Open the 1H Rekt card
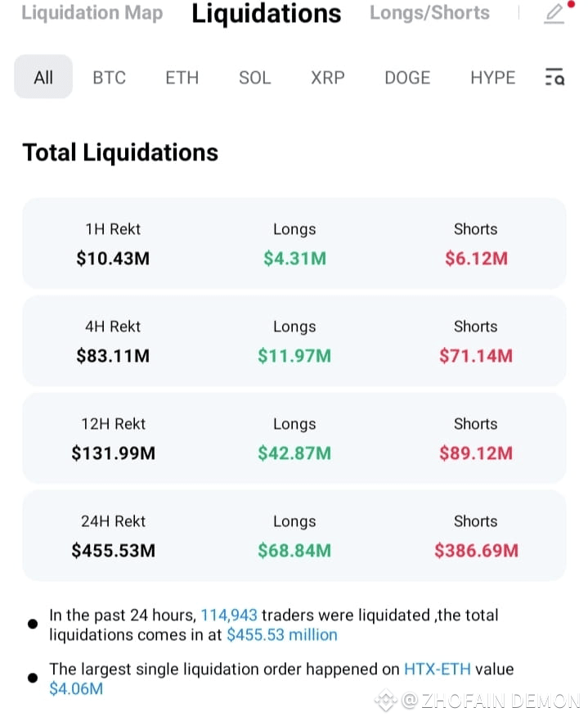 (294, 244)
